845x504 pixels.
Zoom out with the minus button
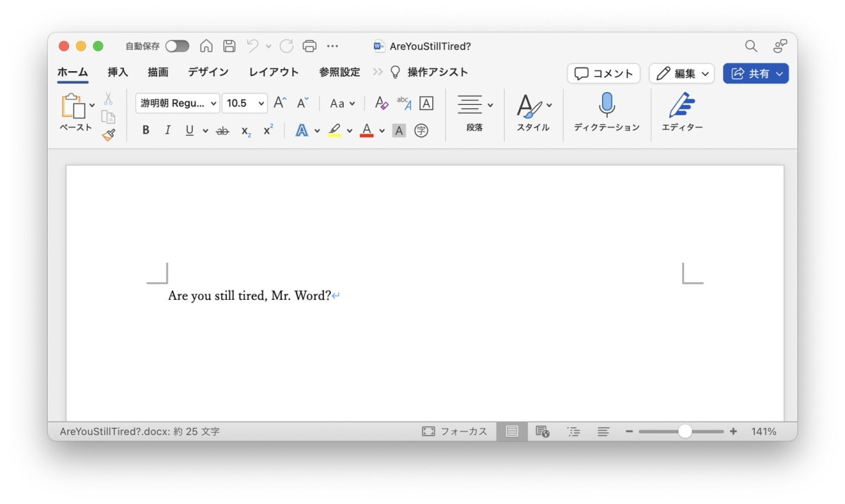pyautogui.click(x=629, y=431)
